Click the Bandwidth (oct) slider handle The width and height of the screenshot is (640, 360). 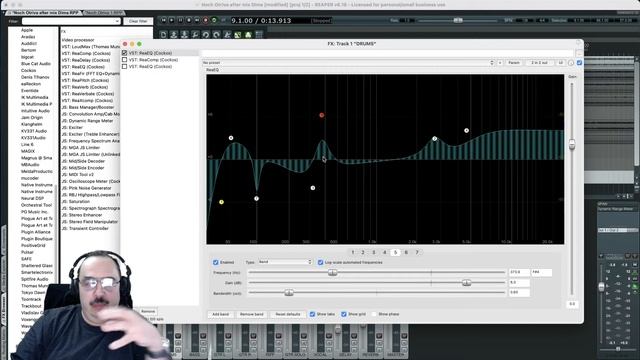coord(289,293)
